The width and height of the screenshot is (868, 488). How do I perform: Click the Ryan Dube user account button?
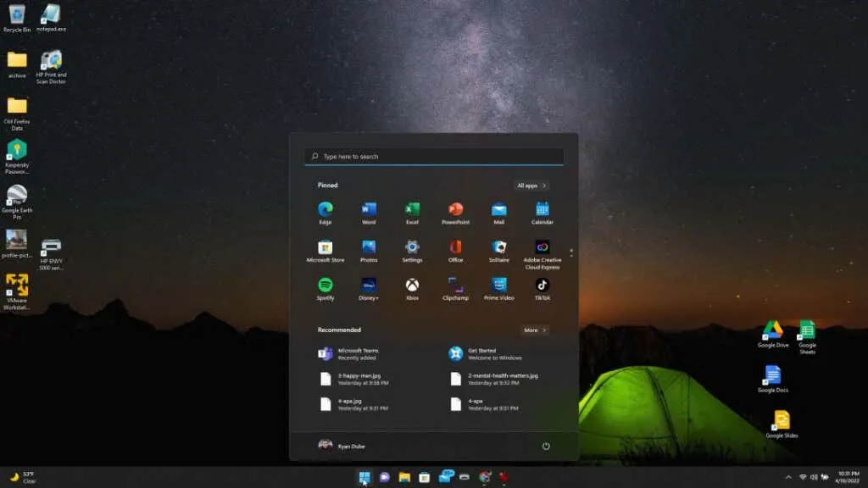[x=342, y=446]
